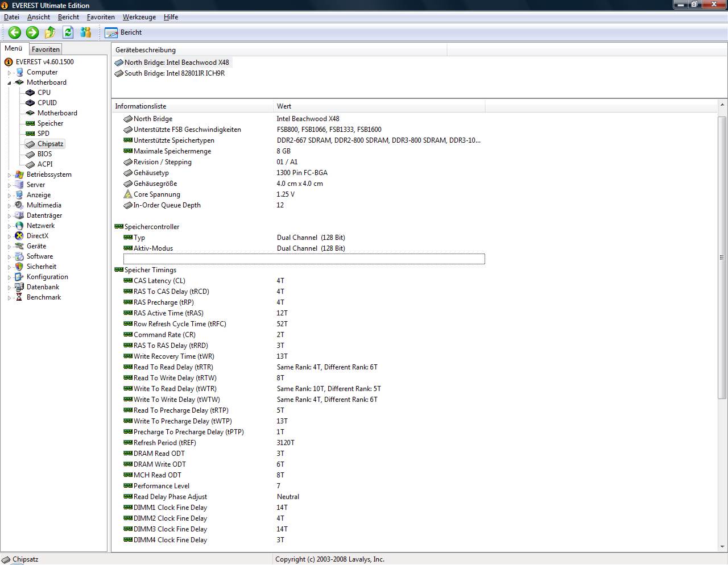The width and height of the screenshot is (728, 565).
Task: Click the Wert column header
Action: pyautogui.click(x=379, y=106)
